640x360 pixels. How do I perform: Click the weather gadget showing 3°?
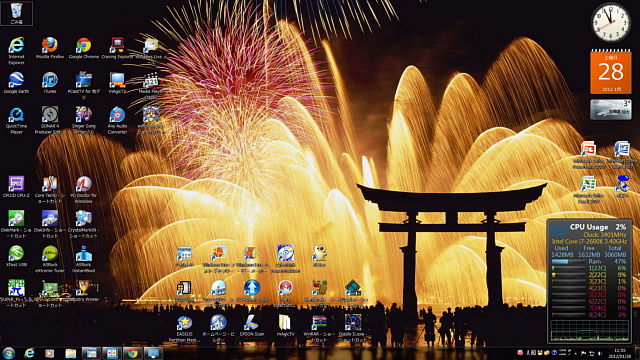(x=611, y=109)
